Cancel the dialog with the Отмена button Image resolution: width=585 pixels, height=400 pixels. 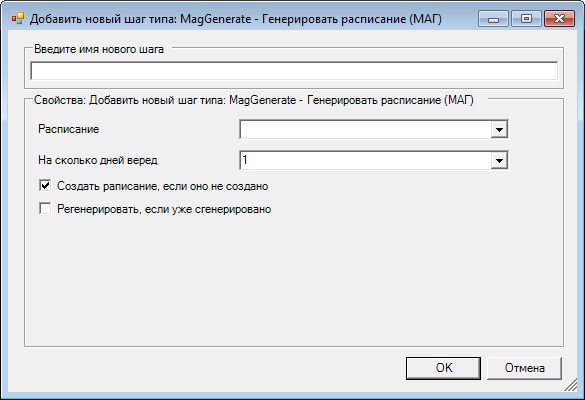[524, 368]
